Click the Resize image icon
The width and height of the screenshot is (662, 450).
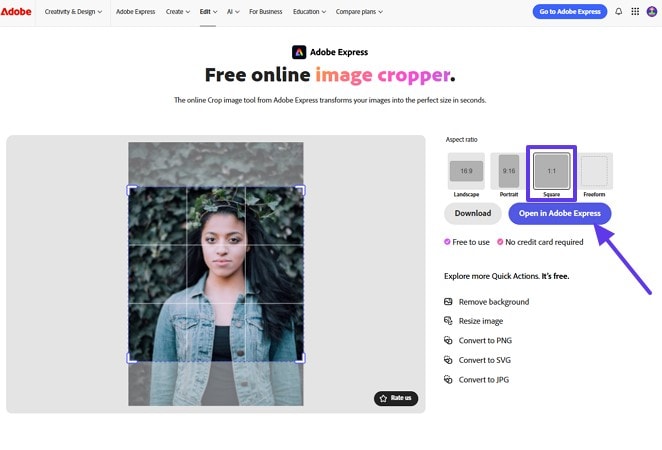tap(448, 321)
